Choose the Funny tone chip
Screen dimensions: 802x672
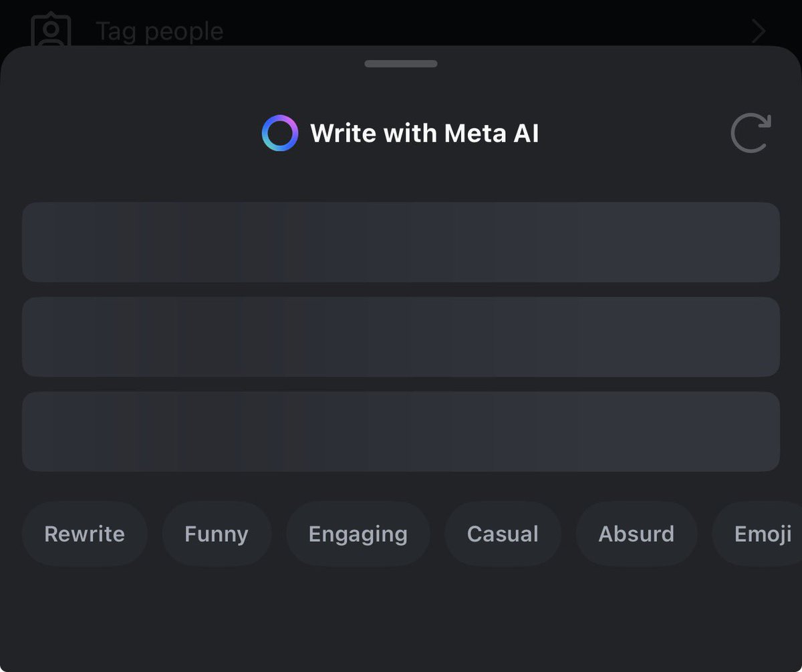coord(217,534)
